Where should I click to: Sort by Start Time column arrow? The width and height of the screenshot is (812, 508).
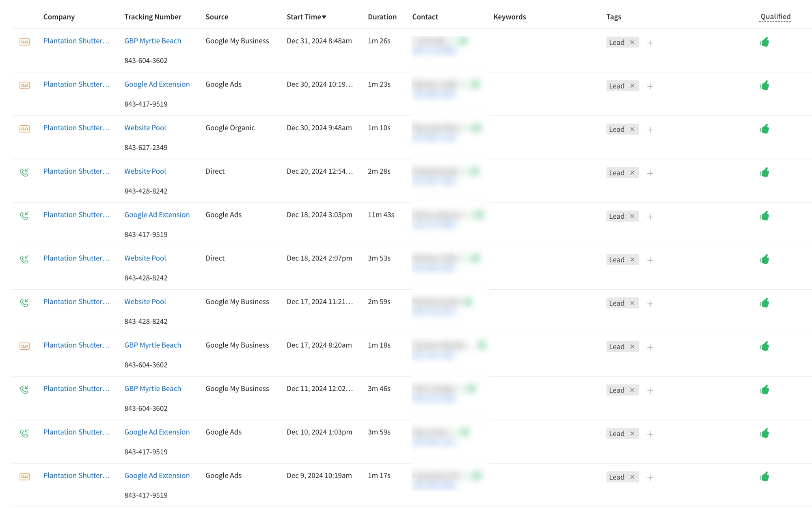click(x=324, y=17)
